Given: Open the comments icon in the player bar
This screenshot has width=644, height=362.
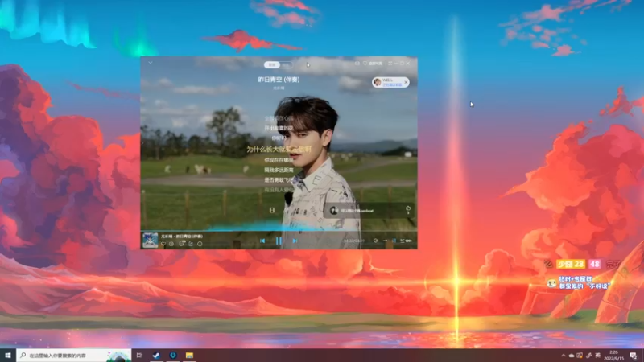Looking at the screenshot, I should pos(182,244).
